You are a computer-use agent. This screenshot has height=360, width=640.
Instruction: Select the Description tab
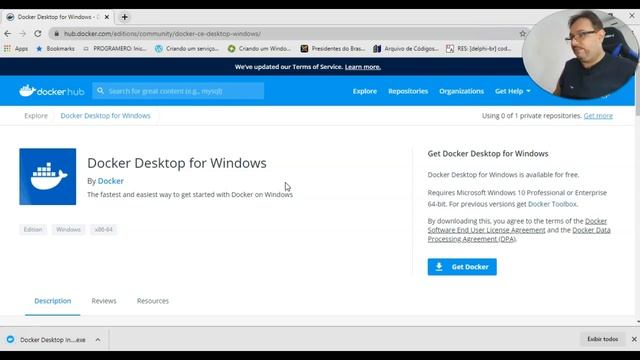[53, 301]
